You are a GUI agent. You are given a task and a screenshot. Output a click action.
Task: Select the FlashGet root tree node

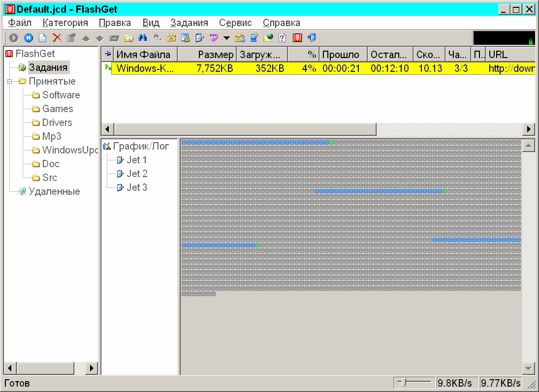click(x=35, y=54)
